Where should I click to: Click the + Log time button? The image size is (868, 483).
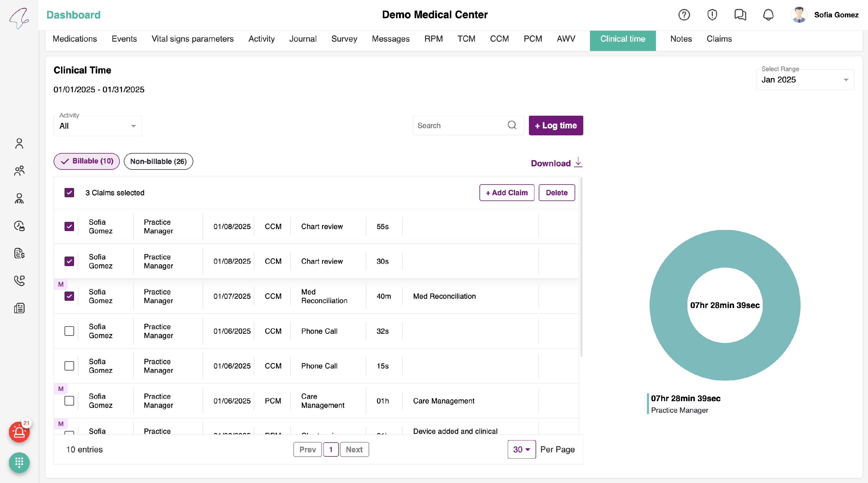(556, 126)
